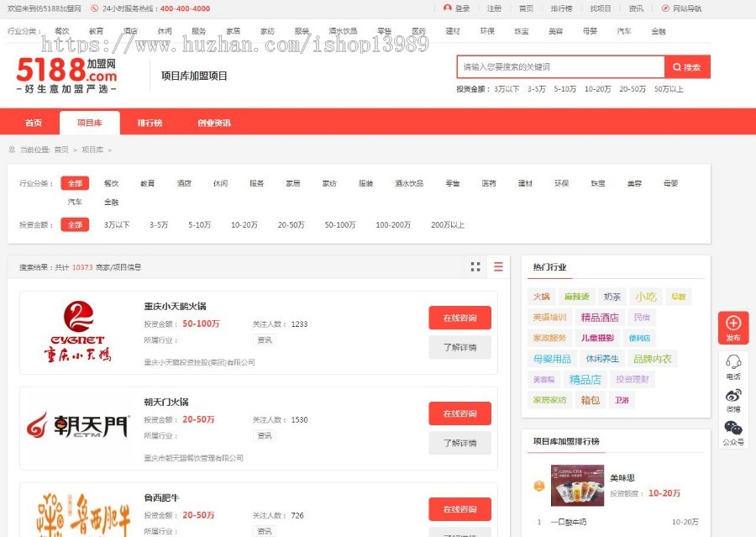The width and height of the screenshot is (756, 537).
Task: Switch to the 项目库 tab
Action: coord(90,122)
